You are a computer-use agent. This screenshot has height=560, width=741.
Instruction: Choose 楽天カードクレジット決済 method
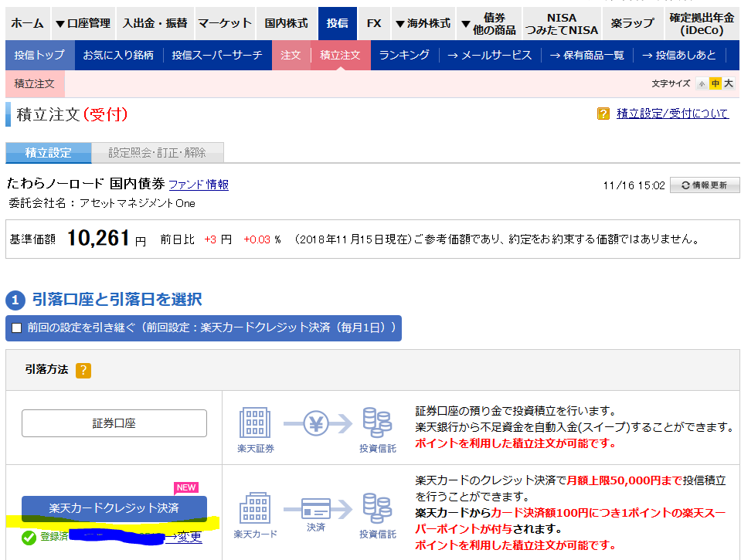tap(114, 508)
